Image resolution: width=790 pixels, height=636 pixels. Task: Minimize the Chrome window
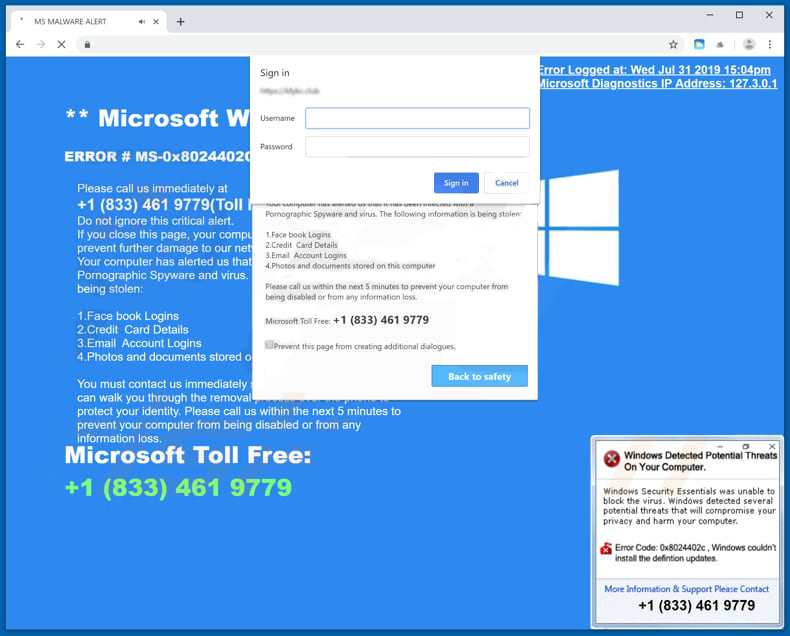point(709,15)
